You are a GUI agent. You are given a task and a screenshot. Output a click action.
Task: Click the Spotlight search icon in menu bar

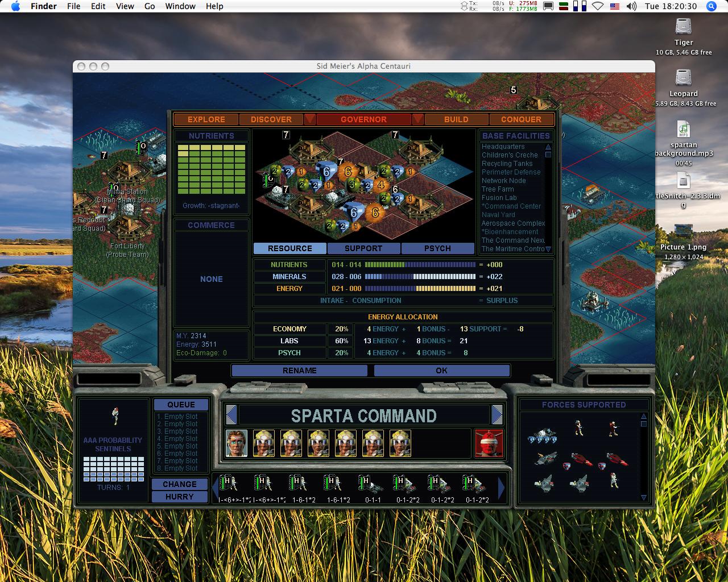point(711,6)
